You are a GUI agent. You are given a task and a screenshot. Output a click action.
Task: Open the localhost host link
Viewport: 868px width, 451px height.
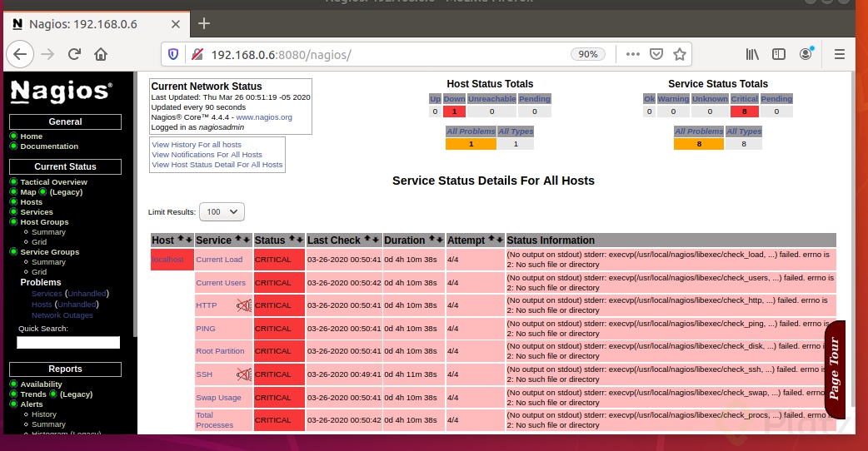(167, 260)
